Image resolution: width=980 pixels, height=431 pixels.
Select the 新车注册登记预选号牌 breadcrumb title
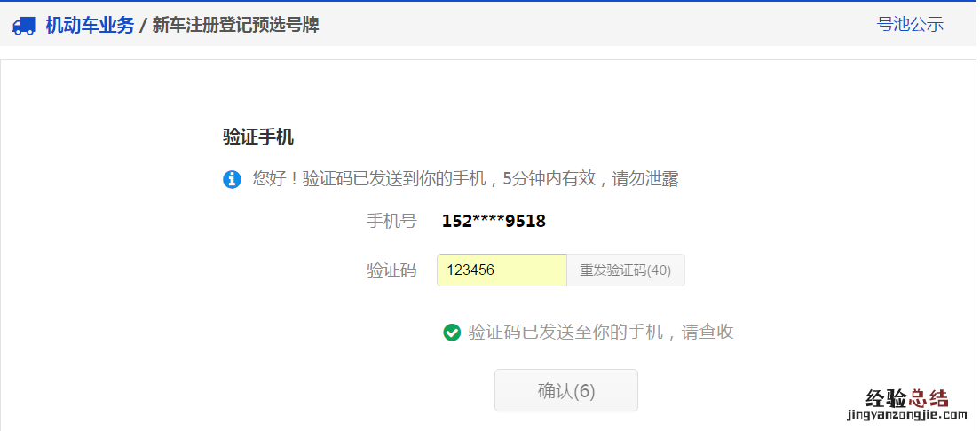pos(235,26)
